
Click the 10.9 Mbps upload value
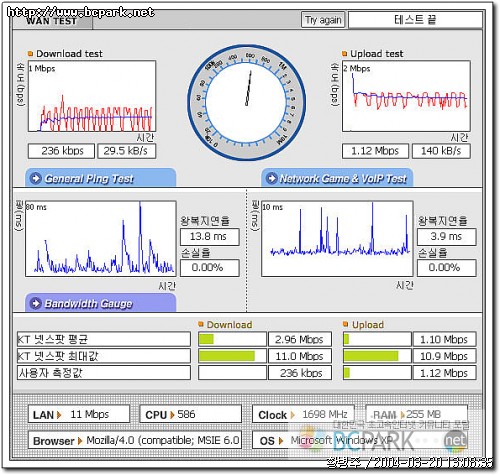tap(445, 356)
